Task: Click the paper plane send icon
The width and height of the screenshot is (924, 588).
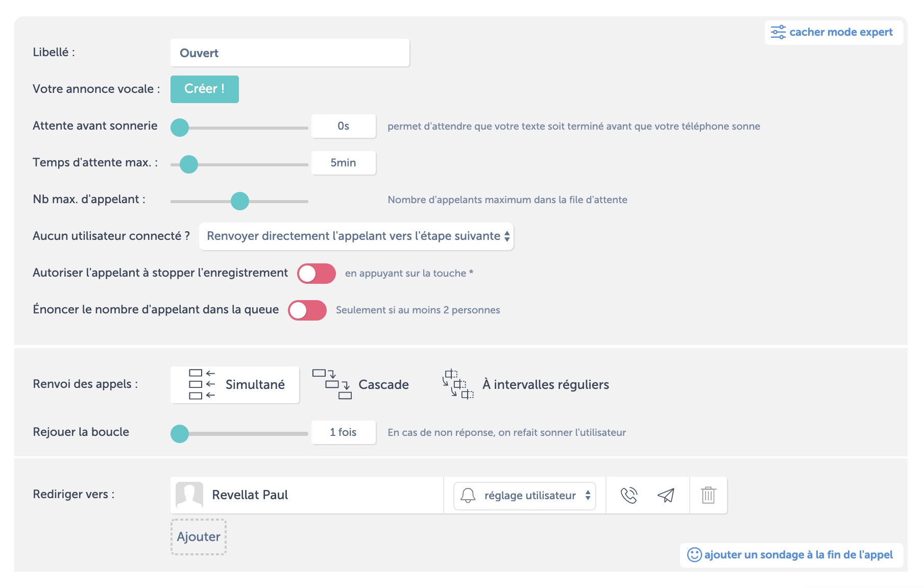Action: click(x=666, y=495)
